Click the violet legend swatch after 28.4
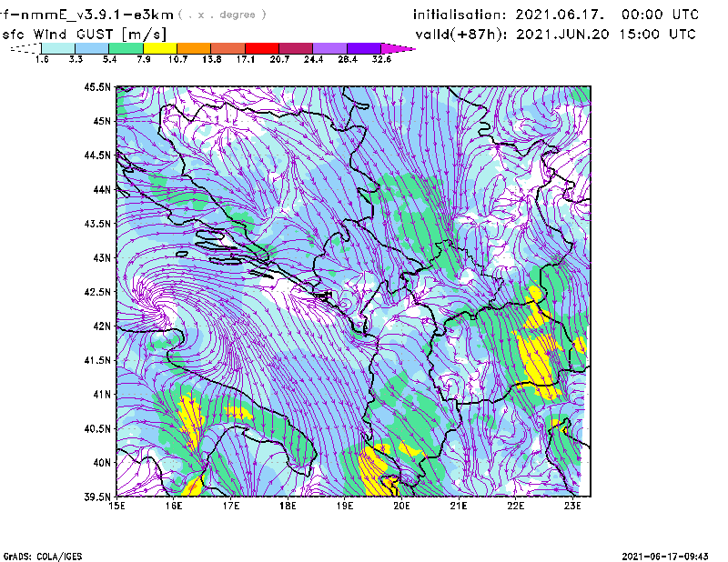Image resolution: width=728 pixels, height=562 pixels. coord(364,48)
